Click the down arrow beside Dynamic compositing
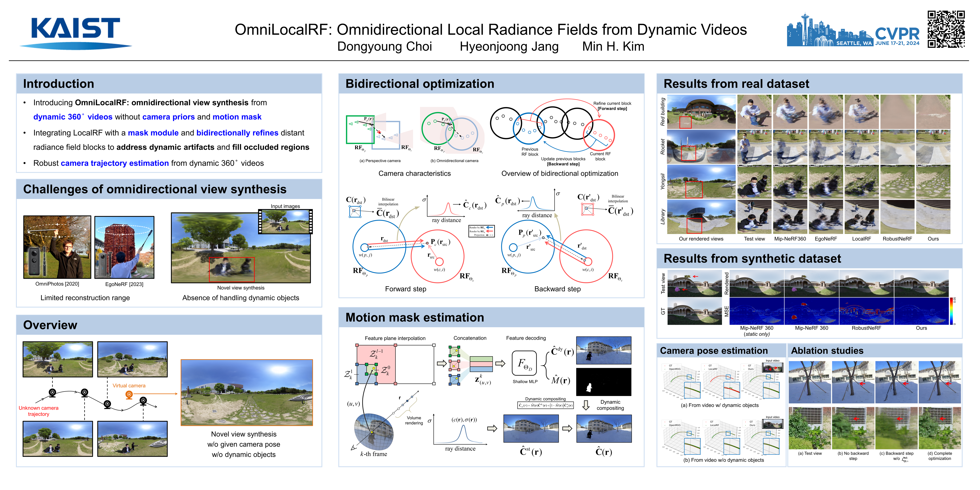Viewport: 980px width, 490px height. (586, 405)
